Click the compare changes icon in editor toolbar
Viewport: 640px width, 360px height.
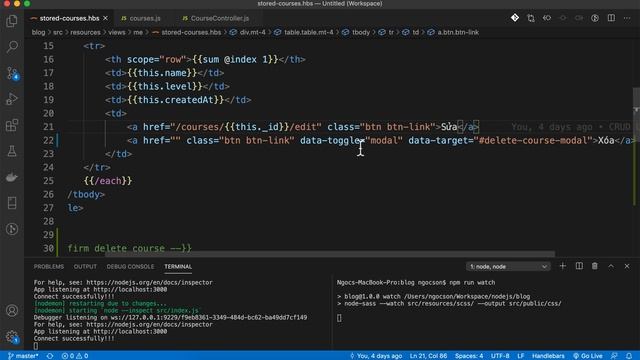531,18
